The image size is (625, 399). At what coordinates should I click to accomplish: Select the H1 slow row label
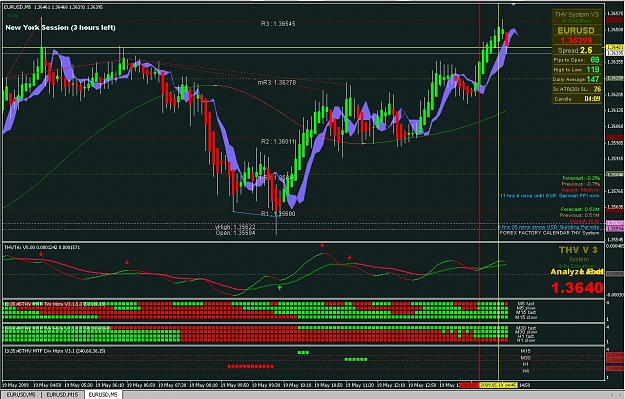526,341
